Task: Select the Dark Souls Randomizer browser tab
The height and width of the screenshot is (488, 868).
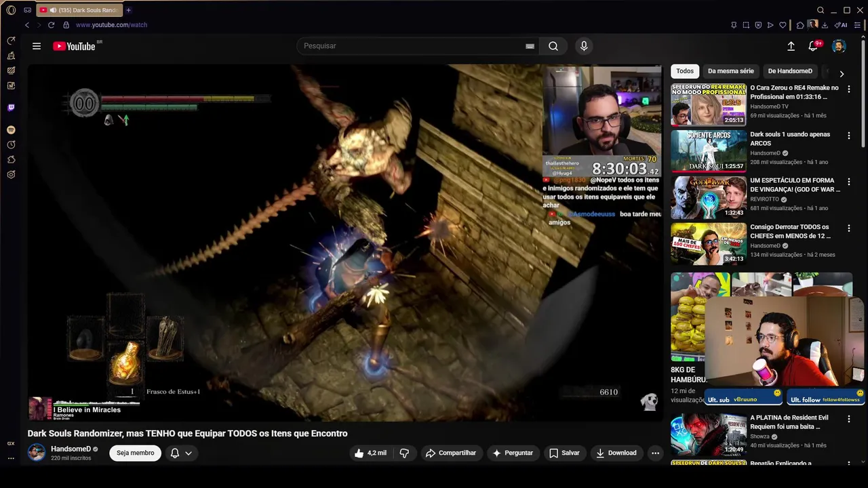Action: [x=79, y=10]
